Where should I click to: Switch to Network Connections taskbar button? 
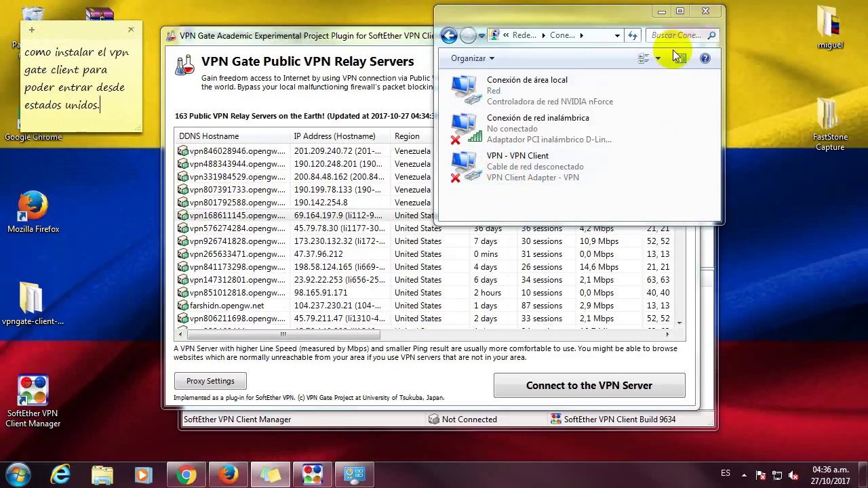(x=355, y=474)
